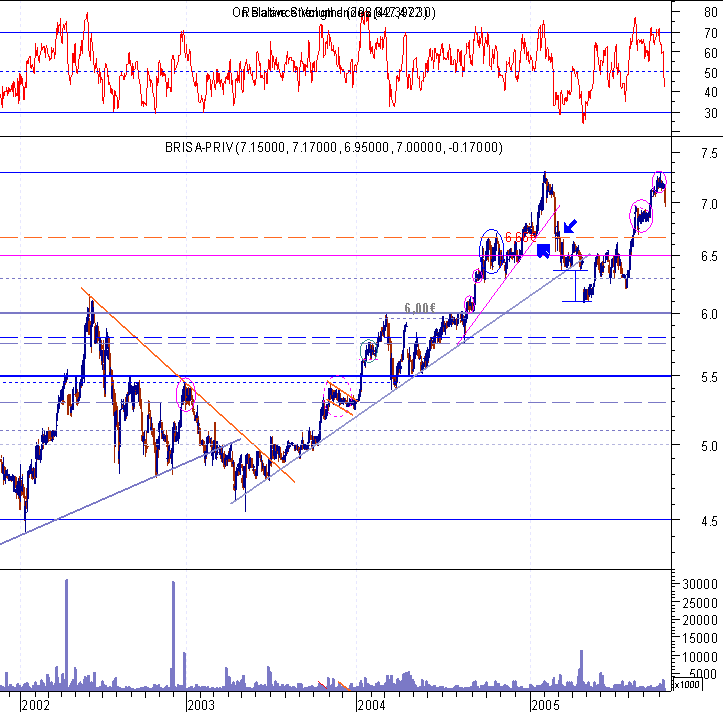Click the 2002 year label
The width and height of the screenshot is (723, 712).
36,705
